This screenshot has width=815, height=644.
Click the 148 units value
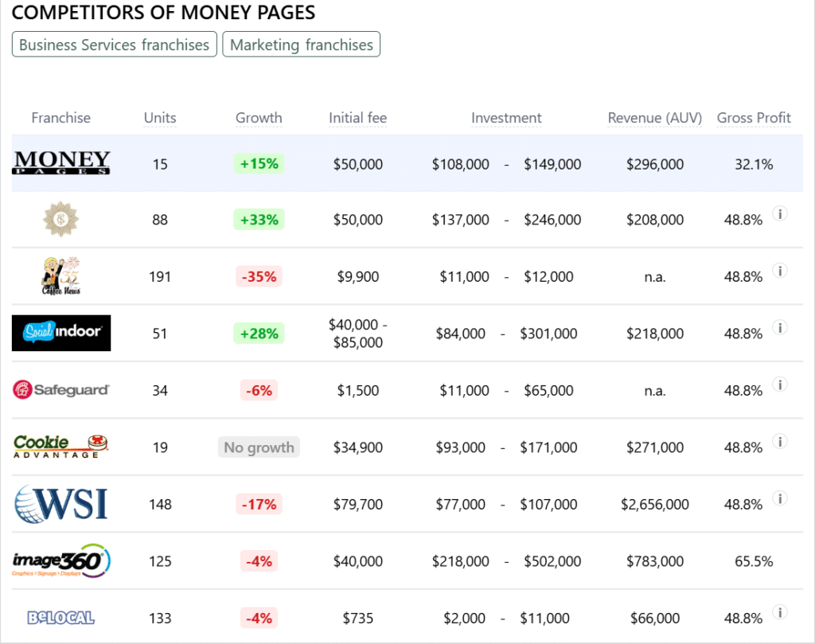tap(160, 504)
